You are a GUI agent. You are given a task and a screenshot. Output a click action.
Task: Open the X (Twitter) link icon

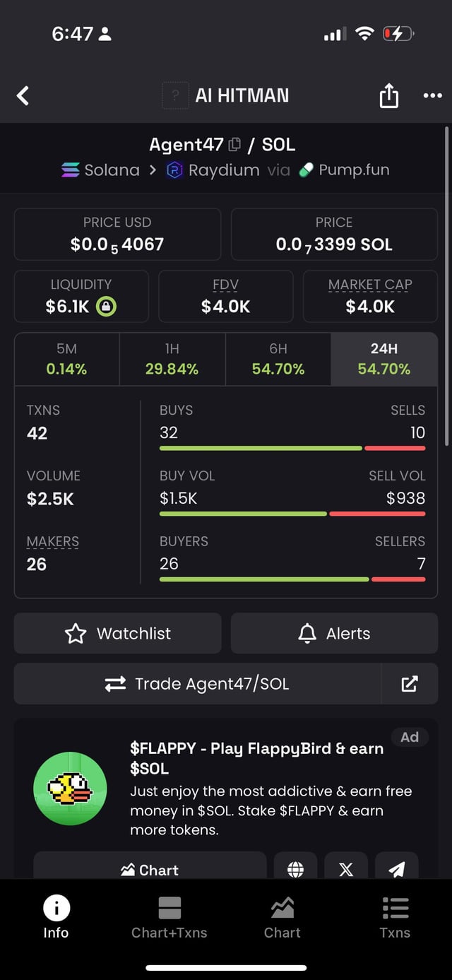pyautogui.click(x=346, y=869)
